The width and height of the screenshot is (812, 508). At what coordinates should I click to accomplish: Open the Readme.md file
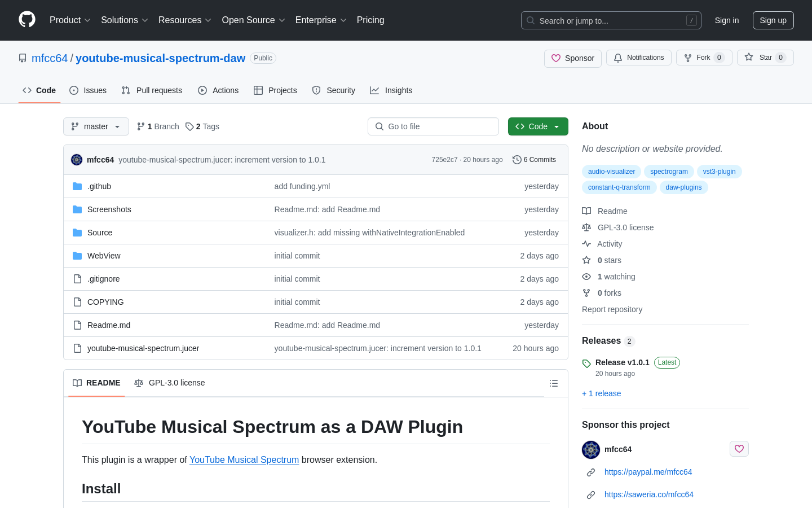click(x=109, y=325)
